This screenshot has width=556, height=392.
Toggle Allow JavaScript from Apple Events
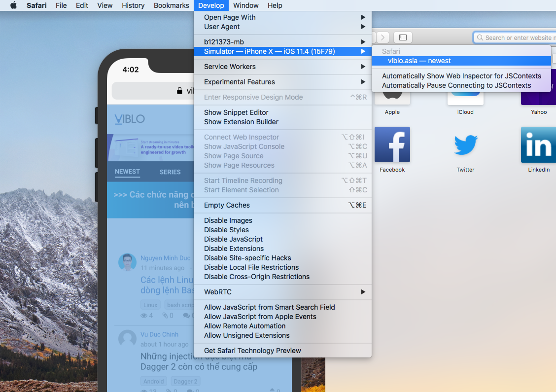point(282,317)
